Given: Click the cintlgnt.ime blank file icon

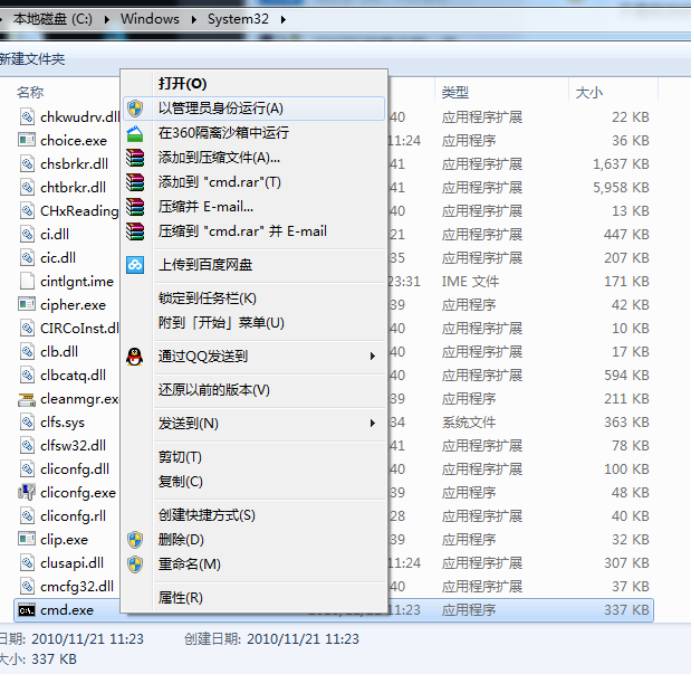Looking at the screenshot, I should [27, 281].
